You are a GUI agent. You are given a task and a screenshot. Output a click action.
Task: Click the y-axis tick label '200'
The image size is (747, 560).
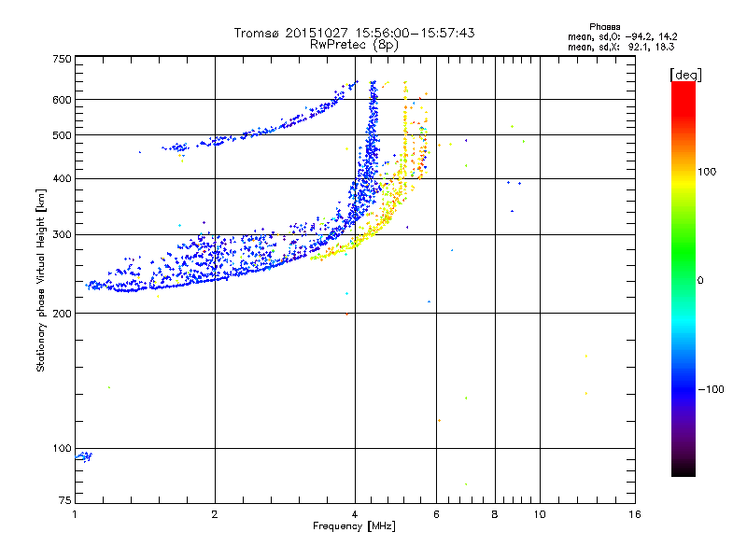tap(62, 314)
